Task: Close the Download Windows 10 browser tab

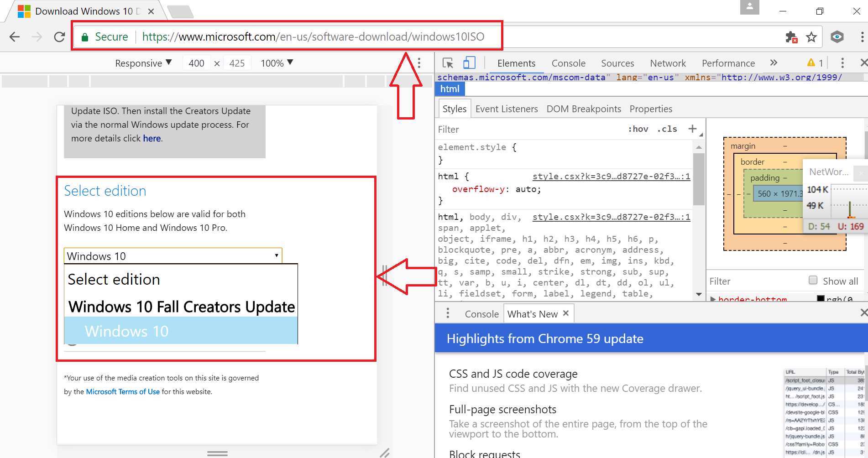Action: [x=151, y=11]
